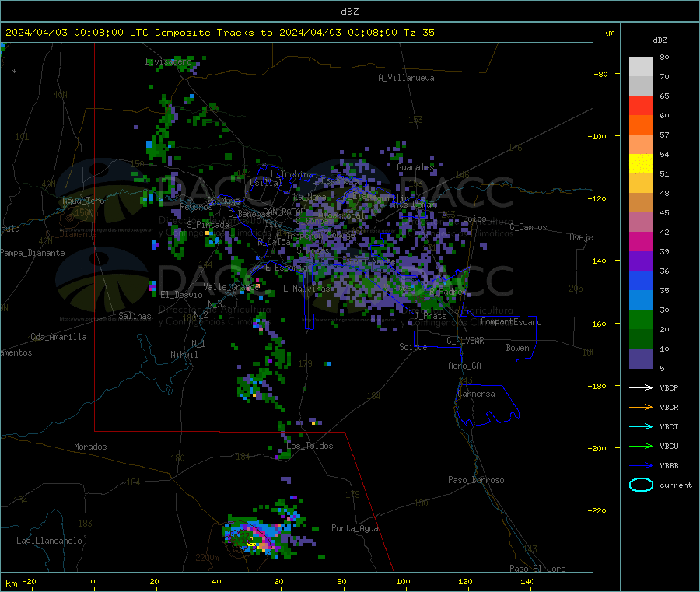
Task: Click the Carmensa map label
Action: (476, 394)
